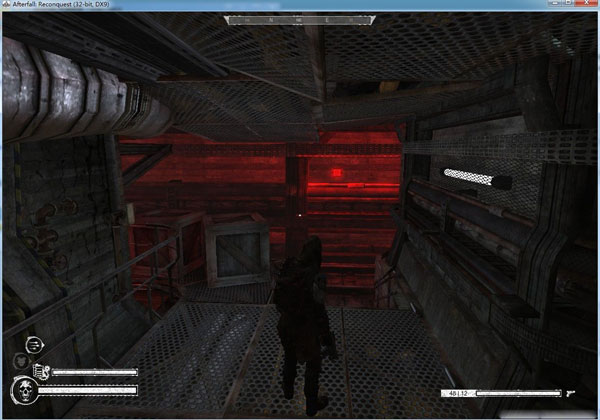Viewport: 600px width, 420px height.
Task: Click the upper bar beside the gear-and-list icon
Action: click(x=95, y=372)
